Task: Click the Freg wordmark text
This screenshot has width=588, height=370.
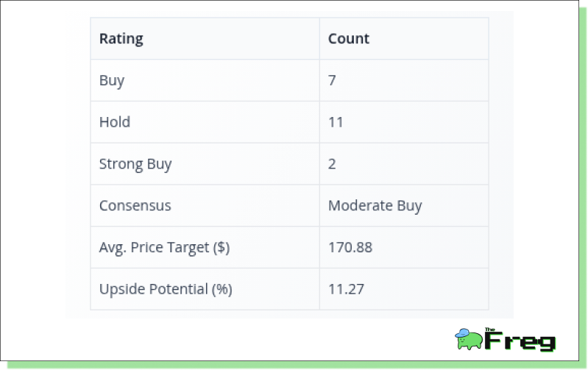Action: (x=521, y=342)
